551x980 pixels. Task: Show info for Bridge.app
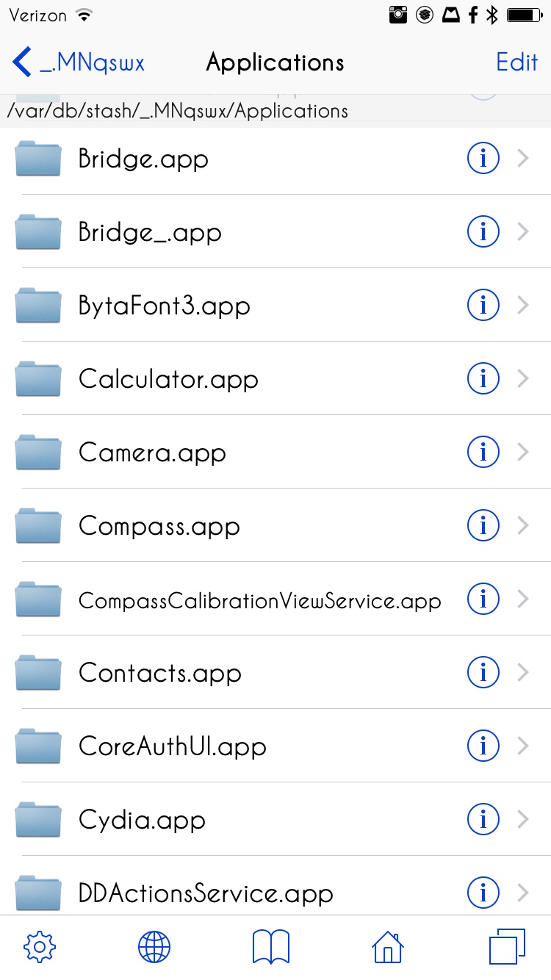pos(483,158)
